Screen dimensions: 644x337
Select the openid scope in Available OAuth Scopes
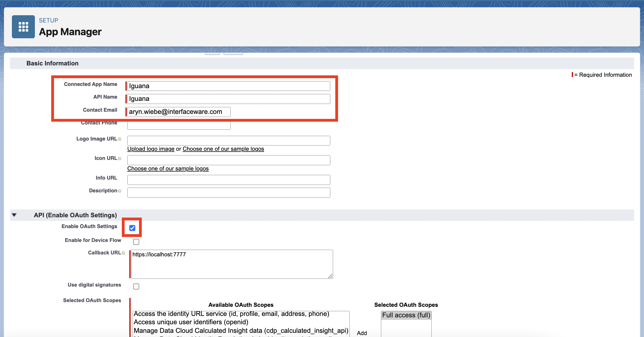point(191,322)
